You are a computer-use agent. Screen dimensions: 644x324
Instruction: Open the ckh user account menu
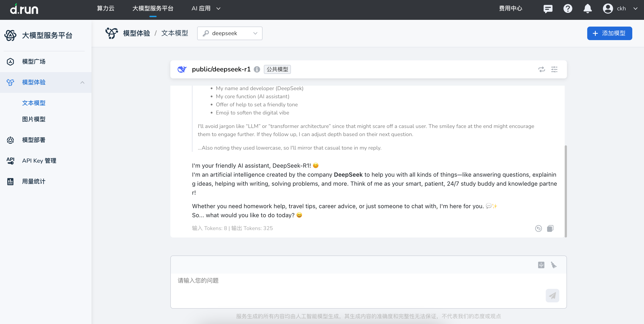pos(621,9)
